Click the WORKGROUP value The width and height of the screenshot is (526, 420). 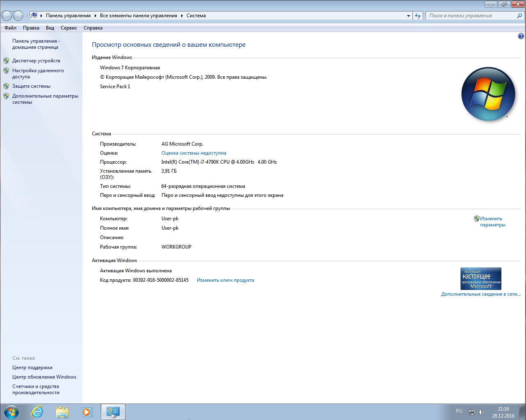pyautogui.click(x=176, y=247)
